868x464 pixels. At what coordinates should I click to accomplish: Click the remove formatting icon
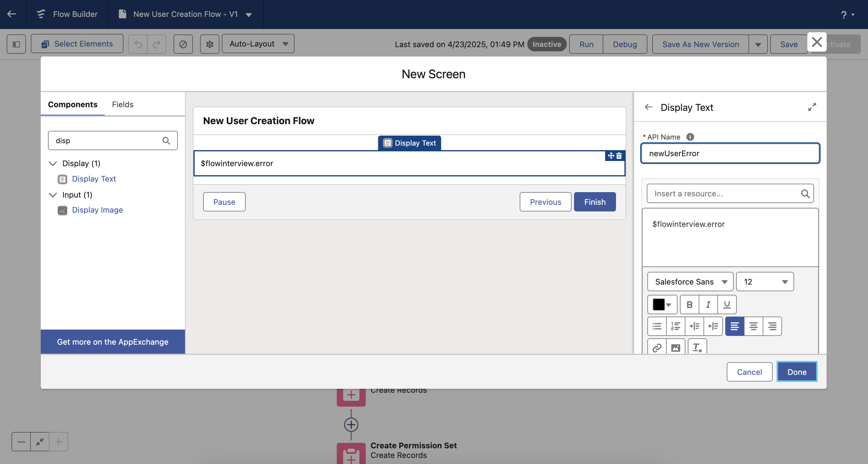[697, 347]
